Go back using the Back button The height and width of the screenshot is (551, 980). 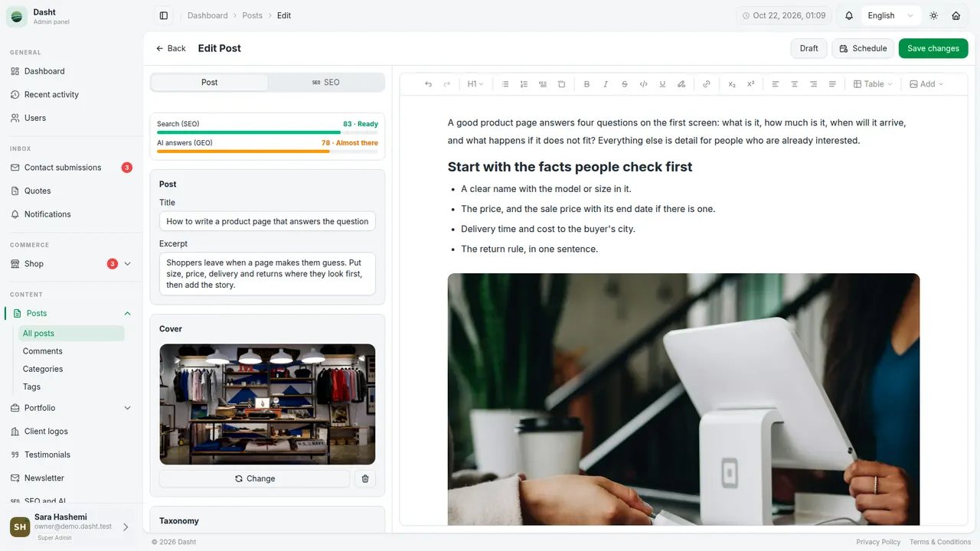(171, 48)
